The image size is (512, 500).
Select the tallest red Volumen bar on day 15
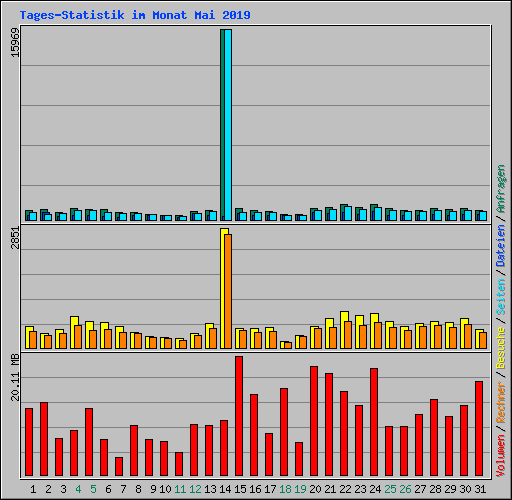239,416
